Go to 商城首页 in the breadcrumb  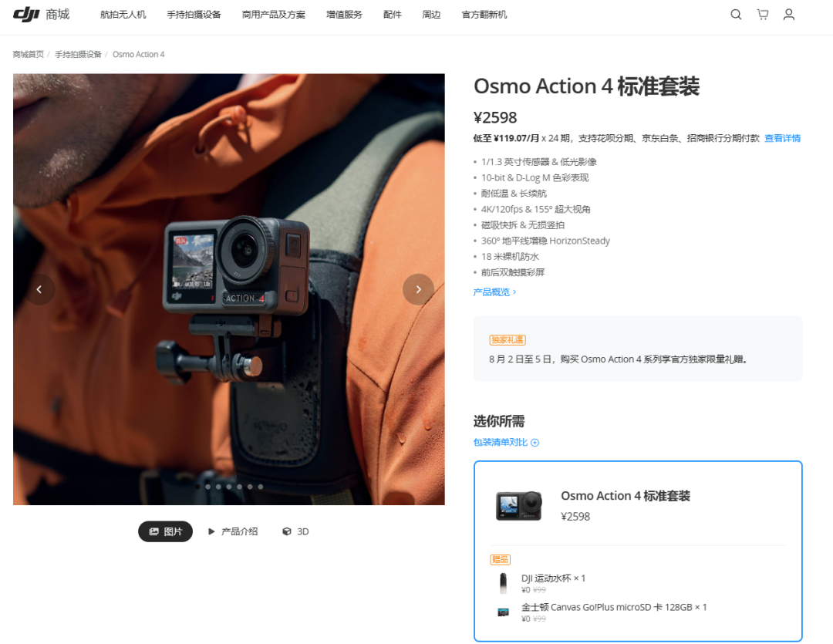(x=29, y=54)
